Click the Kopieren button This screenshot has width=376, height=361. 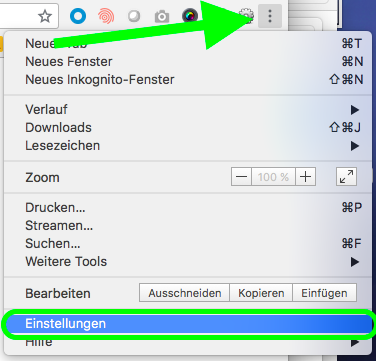point(261,293)
